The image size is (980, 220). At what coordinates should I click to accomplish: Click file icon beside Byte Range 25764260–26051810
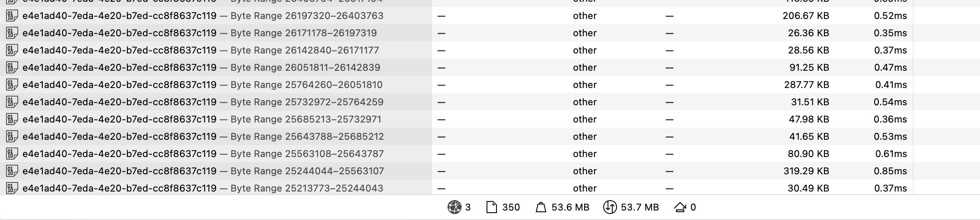12,85
